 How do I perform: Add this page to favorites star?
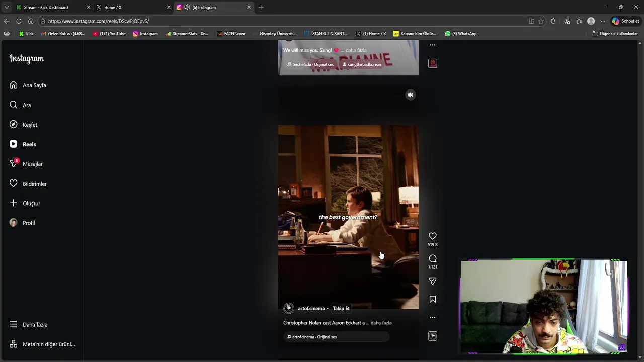tap(541, 21)
